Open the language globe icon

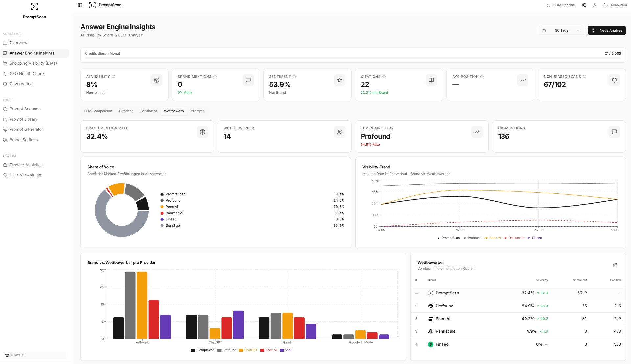pyautogui.click(x=584, y=5)
